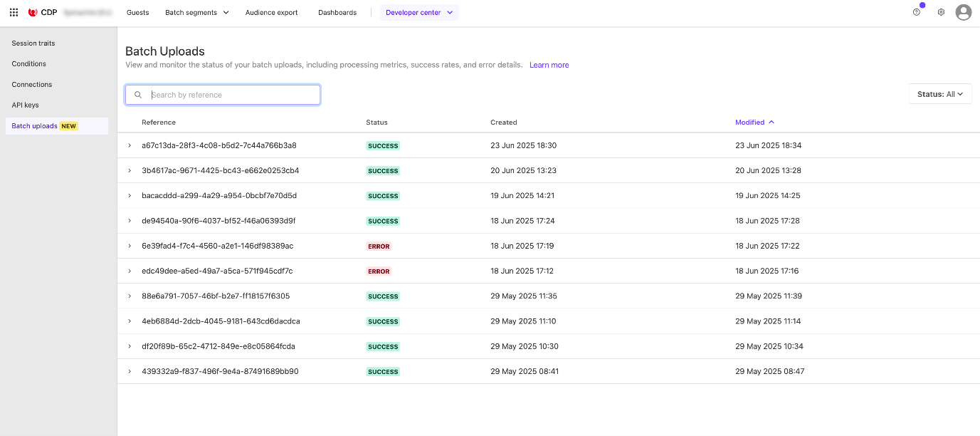
Task: Open the settings gear icon
Action: (x=941, y=12)
